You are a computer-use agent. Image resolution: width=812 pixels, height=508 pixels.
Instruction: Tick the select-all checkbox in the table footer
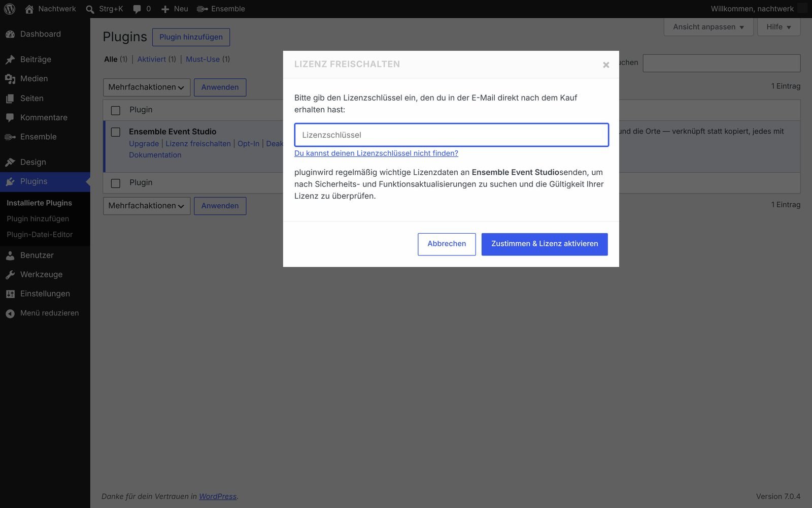[116, 183]
